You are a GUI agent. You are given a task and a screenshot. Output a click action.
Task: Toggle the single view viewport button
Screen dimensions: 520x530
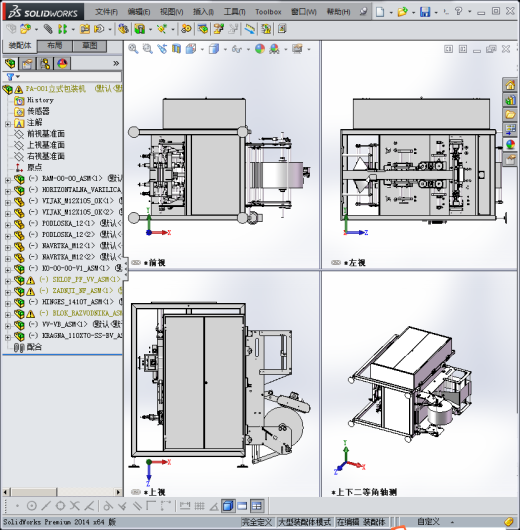pos(228,506)
